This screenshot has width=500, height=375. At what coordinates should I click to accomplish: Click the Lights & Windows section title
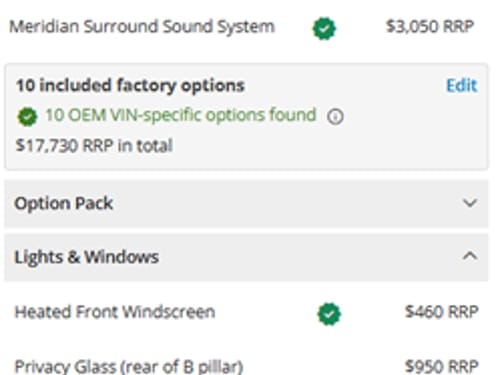tap(87, 257)
